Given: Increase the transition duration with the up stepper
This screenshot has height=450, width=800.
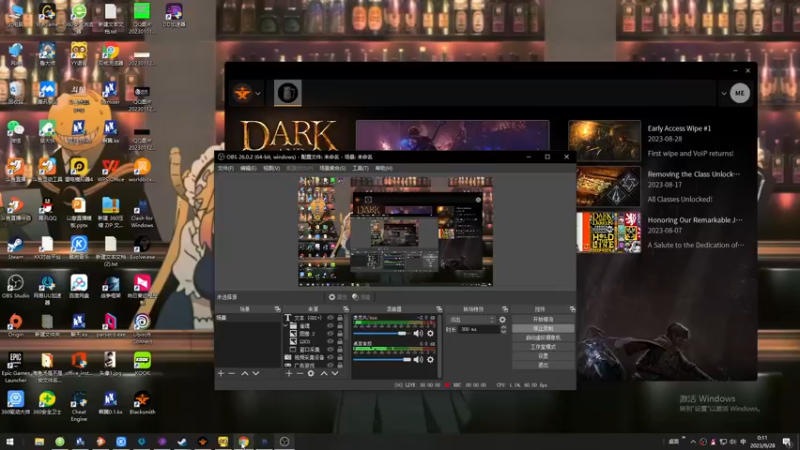Looking at the screenshot, I should tap(504, 328).
